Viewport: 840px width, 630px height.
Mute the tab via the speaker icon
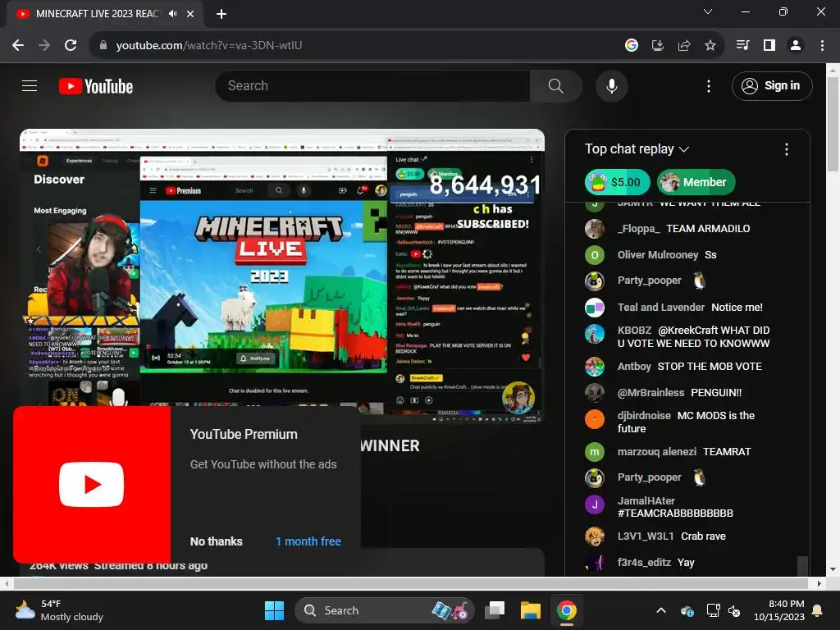click(x=172, y=14)
